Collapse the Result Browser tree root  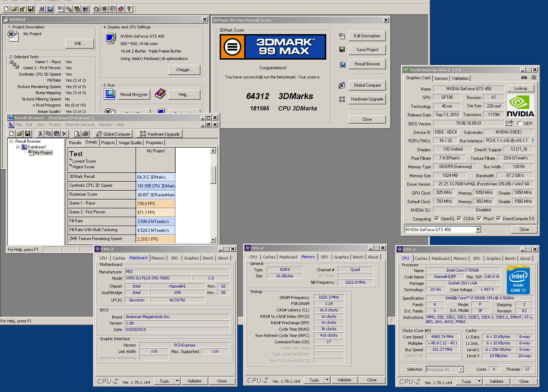click(11, 141)
